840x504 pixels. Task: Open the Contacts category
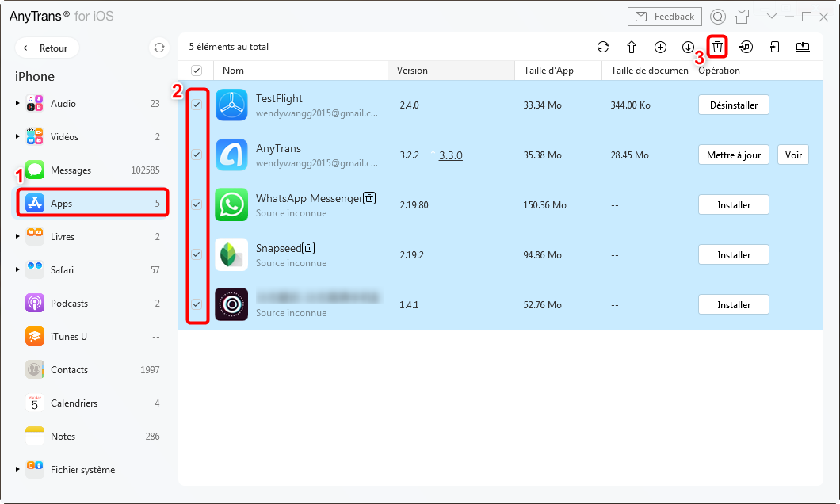(68, 370)
